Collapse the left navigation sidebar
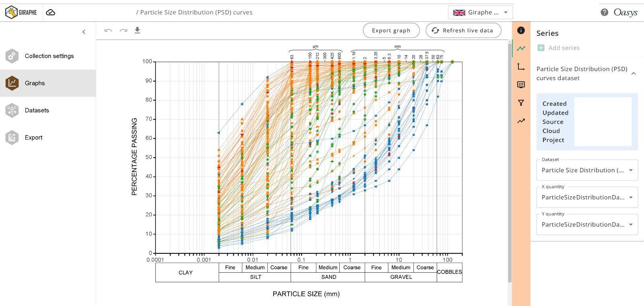This screenshot has width=644, height=306. (84, 32)
